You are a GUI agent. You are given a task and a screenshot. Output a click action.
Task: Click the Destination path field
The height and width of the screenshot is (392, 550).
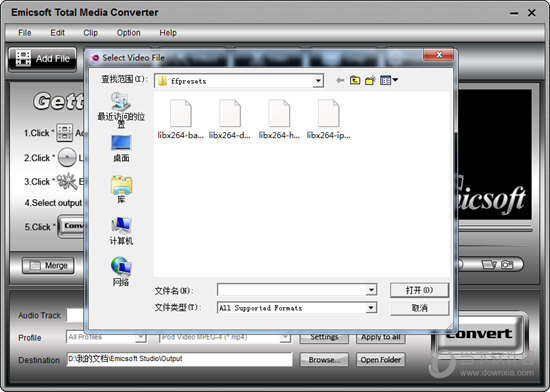pyautogui.click(x=179, y=359)
